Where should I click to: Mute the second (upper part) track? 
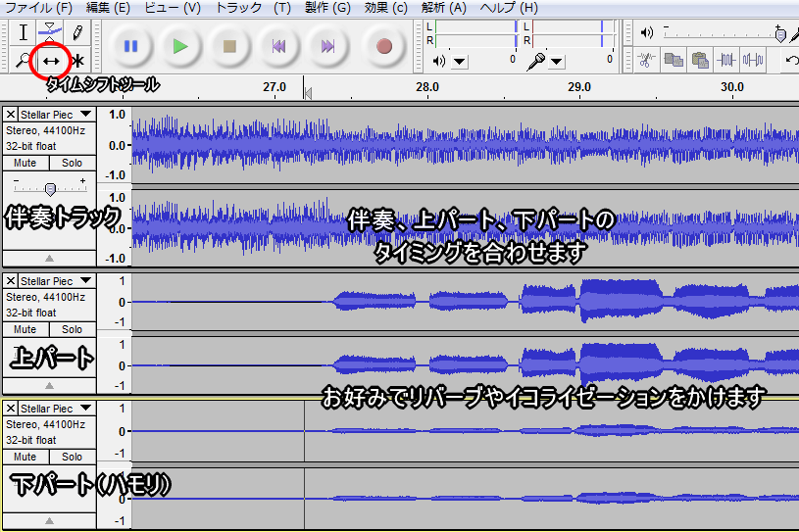[25, 329]
